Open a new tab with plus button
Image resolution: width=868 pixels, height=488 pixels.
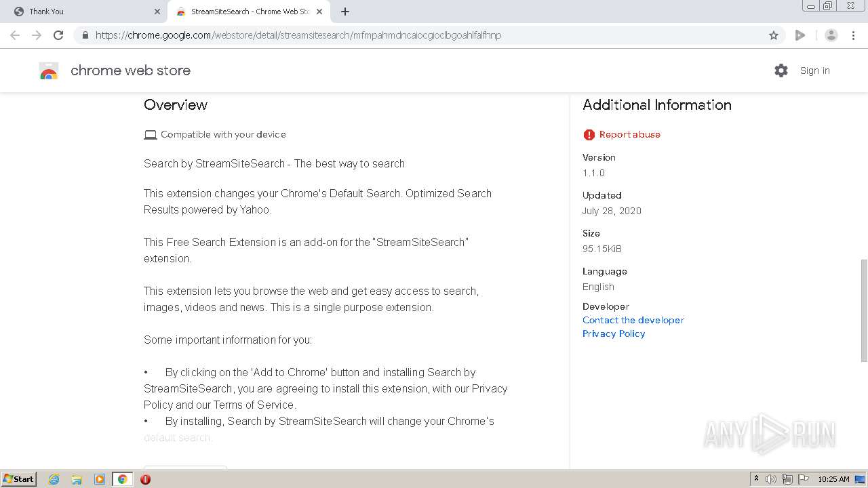[345, 12]
